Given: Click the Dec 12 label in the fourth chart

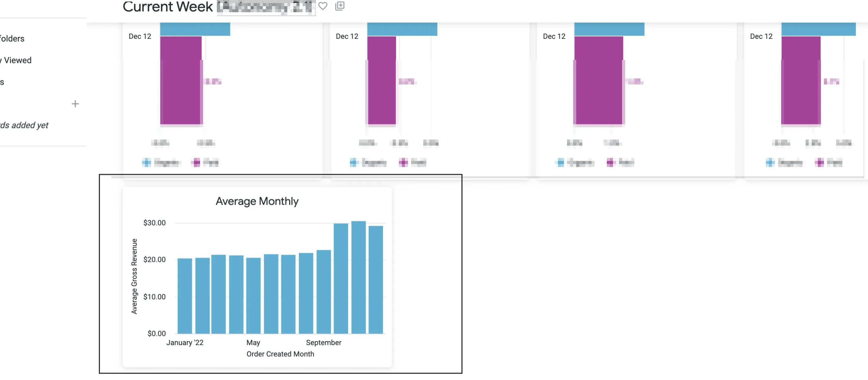Looking at the screenshot, I should click(761, 36).
